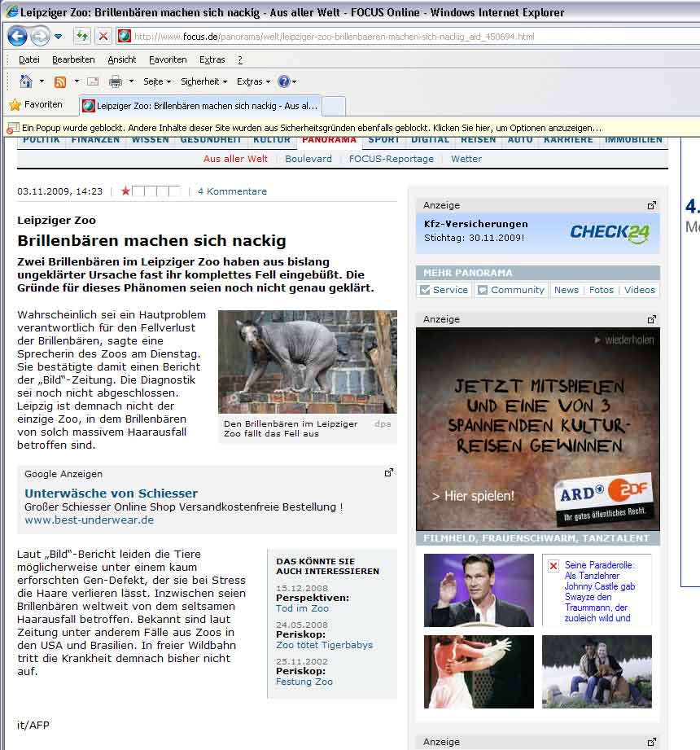Click the mail envelope icon in the toolbar
Viewport: 700px width, 750px height.
(x=93, y=81)
